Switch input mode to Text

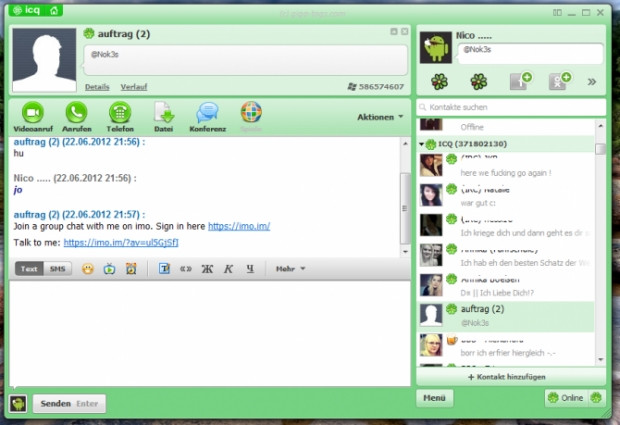pyautogui.click(x=29, y=269)
